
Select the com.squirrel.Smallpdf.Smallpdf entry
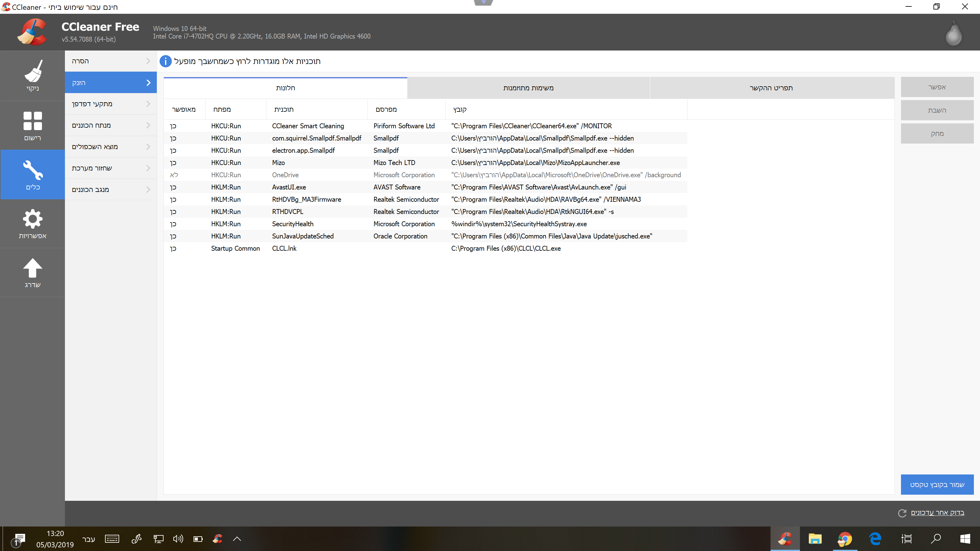425,138
